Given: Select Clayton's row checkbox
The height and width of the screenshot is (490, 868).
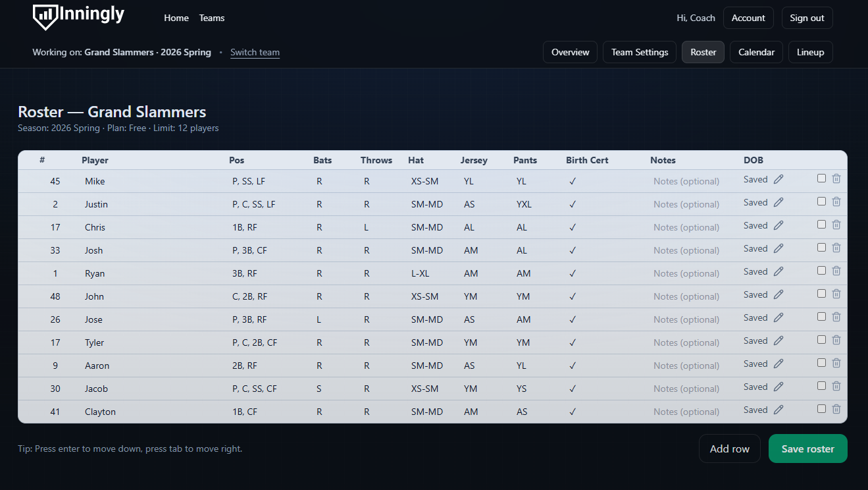Looking at the screenshot, I should pyautogui.click(x=821, y=408).
